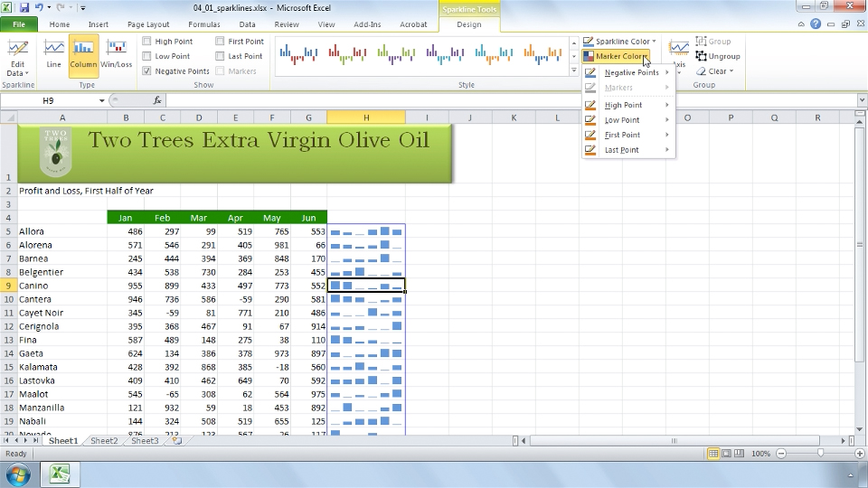The image size is (868, 488).
Task: Switch to Normal view in status bar
Action: click(713, 454)
